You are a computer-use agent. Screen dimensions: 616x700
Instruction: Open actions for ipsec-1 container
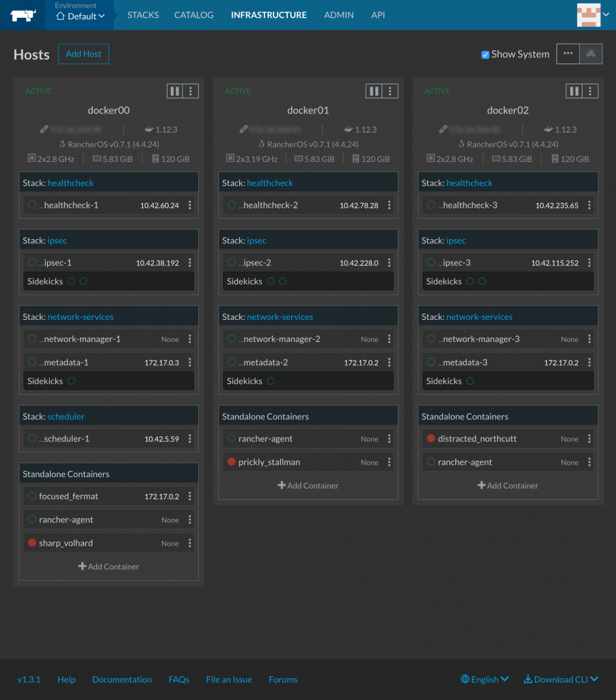click(x=189, y=263)
